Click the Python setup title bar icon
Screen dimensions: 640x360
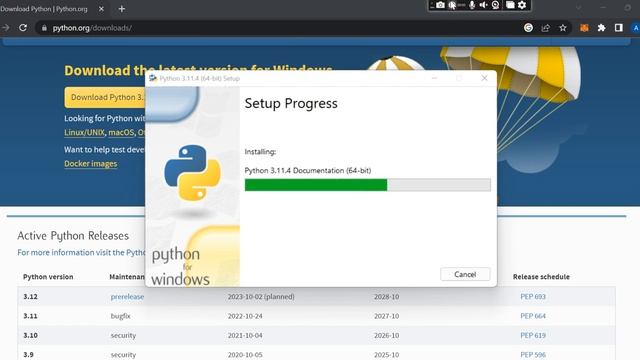[153, 78]
